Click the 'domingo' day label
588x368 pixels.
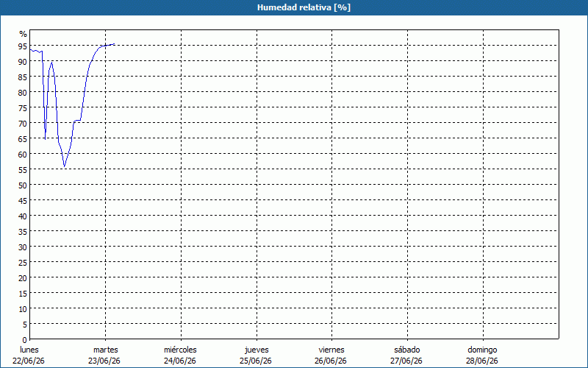pyautogui.click(x=482, y=350)
